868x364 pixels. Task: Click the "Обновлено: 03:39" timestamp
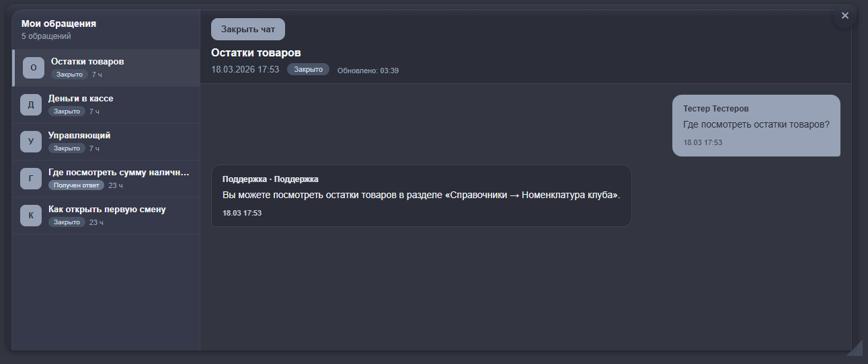(x=368, y=71)
